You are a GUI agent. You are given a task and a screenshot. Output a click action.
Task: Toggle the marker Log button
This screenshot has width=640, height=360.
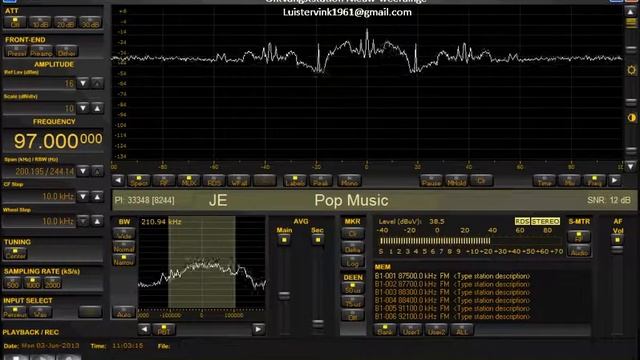[353, 261]
